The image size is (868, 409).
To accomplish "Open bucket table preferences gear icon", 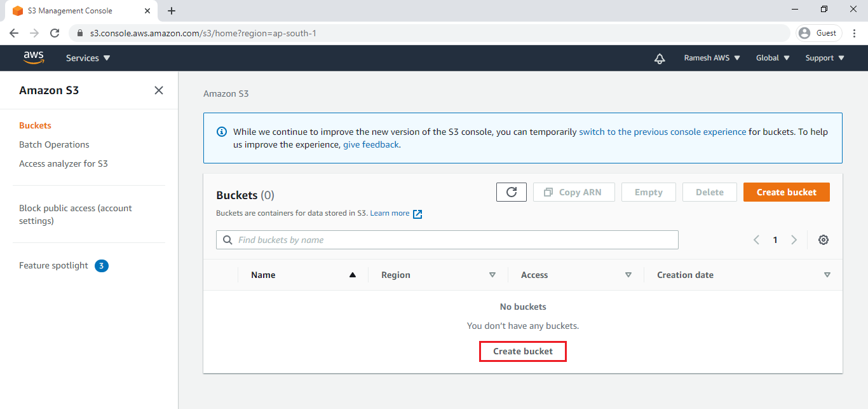I will click(824, 240).
